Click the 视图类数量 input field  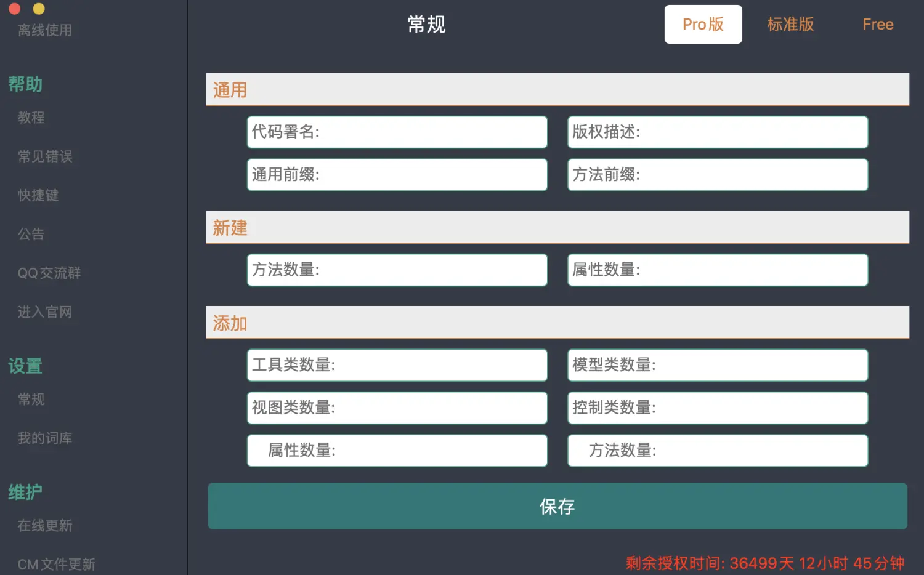click(x=437, y=408)
